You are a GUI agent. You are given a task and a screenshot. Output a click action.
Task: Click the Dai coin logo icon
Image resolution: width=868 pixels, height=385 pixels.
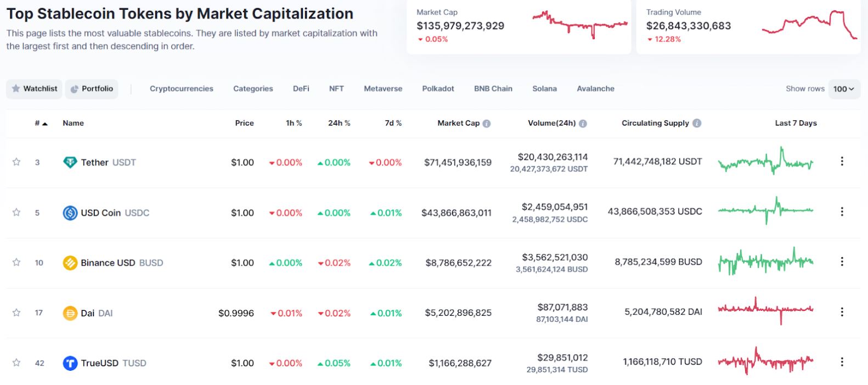click(70, 313)
